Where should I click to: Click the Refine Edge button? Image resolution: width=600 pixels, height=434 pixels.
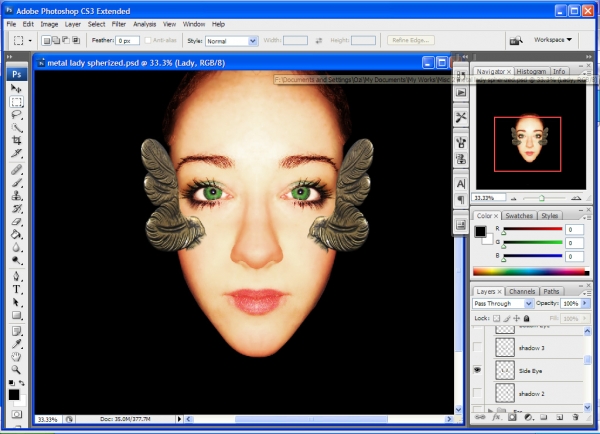click(x=411, y=40)
